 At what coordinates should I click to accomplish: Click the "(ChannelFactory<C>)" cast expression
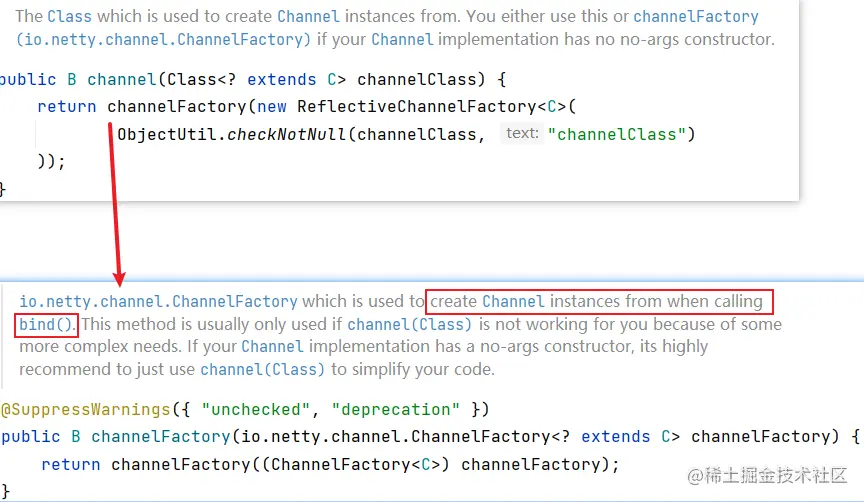[x=355, y=464]
